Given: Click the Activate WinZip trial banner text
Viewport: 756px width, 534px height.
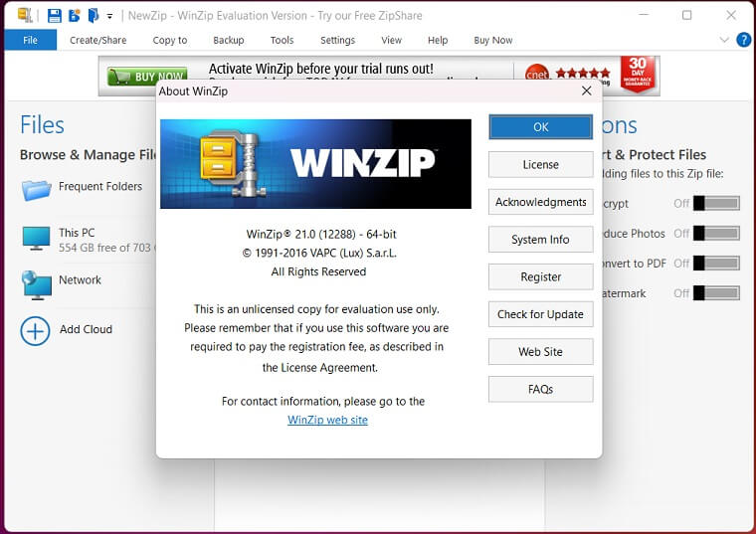Looking at the screenshot, I should click(321, 69).
